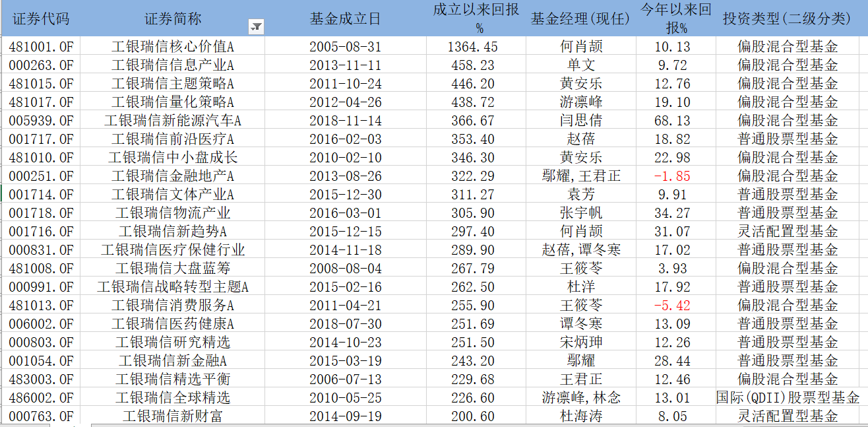Select fund name 工银瑞信新金融A
This screenshot has width=868, height=427.
[x=173, y=360]
